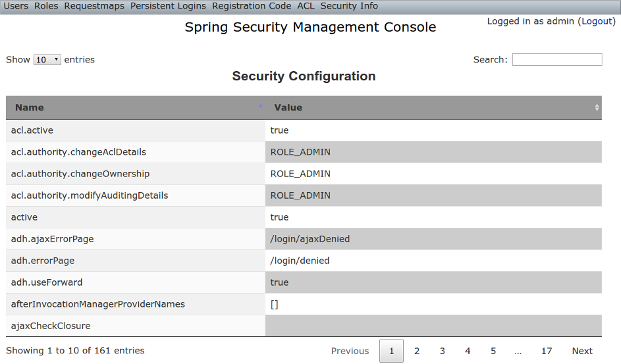Jump to page 4 of results

click(468, 351)
